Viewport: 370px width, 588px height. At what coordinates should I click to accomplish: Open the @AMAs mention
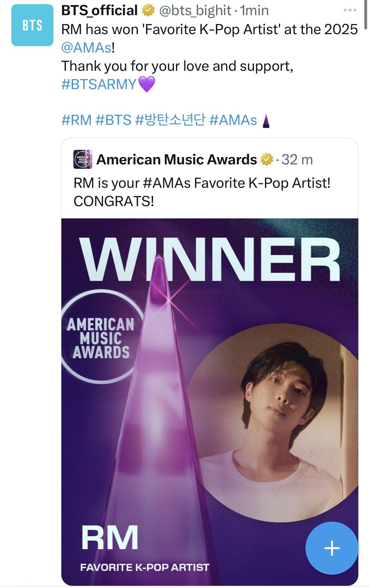86,48
